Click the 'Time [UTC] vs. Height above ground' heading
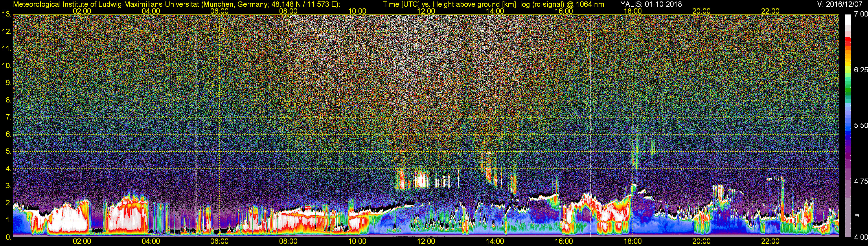The image size is (868, 246). 493,4
